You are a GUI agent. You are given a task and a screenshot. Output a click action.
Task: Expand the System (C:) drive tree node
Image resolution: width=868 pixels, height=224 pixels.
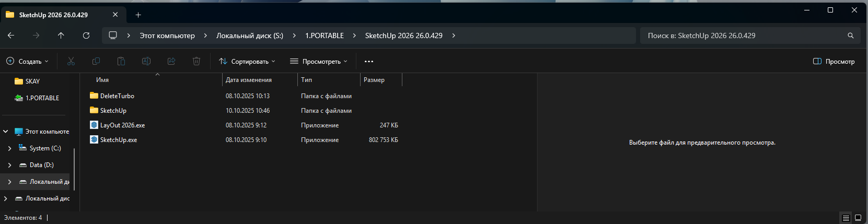pyautogui.click(x=9, y=148)
